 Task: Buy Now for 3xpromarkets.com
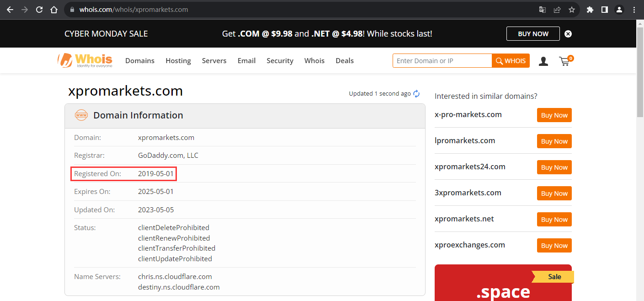point(554,193)
